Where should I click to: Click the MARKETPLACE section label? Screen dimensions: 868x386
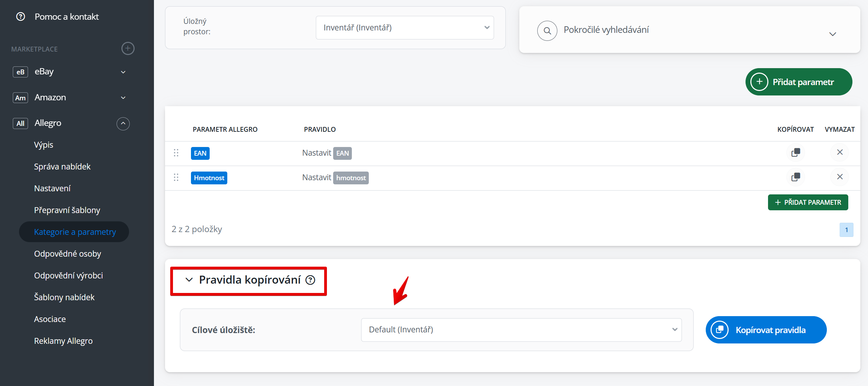pyautogui.click(x=35, y=49)
